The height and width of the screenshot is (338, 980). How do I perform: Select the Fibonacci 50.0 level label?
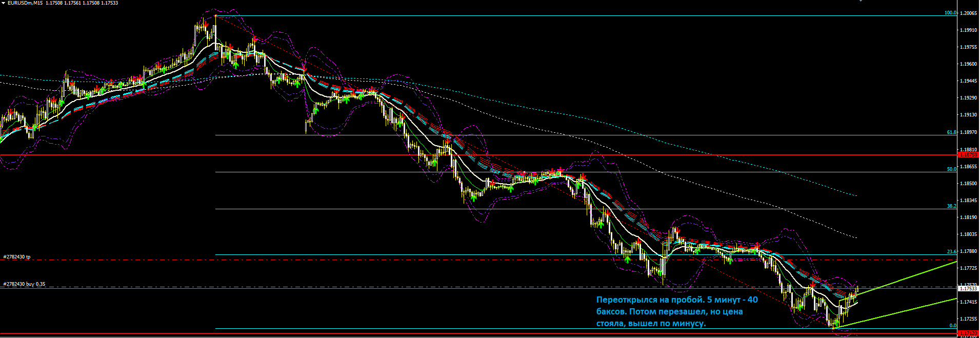pyautogui.click(x=951, y=169)
